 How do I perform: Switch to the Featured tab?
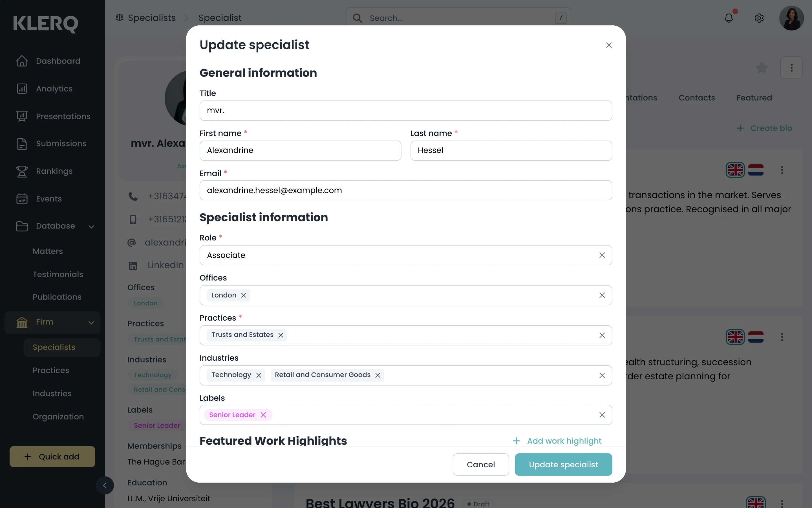coord(754,98)
